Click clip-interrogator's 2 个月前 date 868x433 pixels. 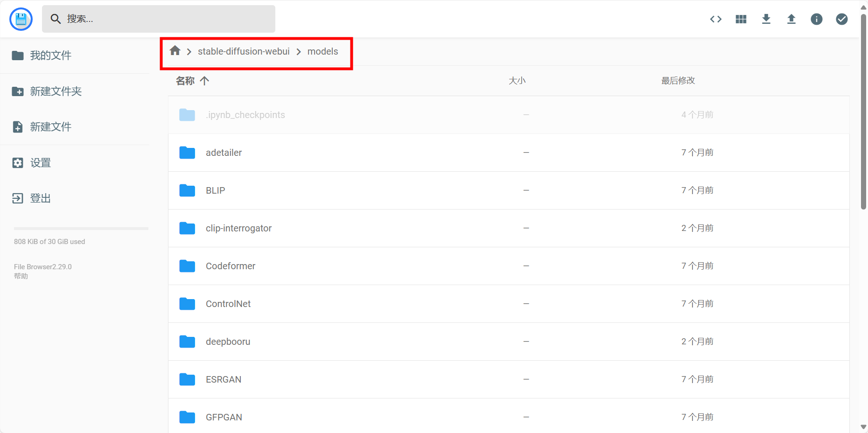pos(697,228)
